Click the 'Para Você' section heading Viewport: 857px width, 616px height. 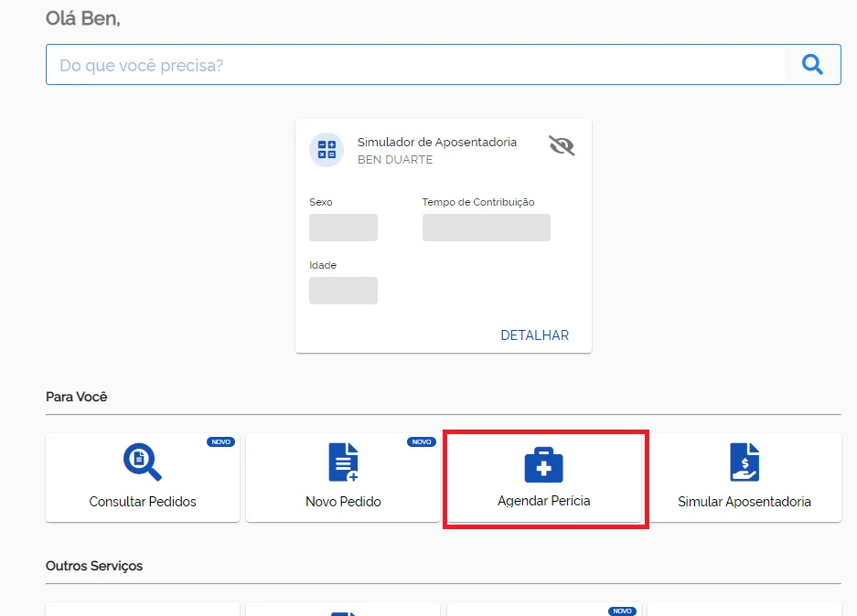(x=77, y=397)
